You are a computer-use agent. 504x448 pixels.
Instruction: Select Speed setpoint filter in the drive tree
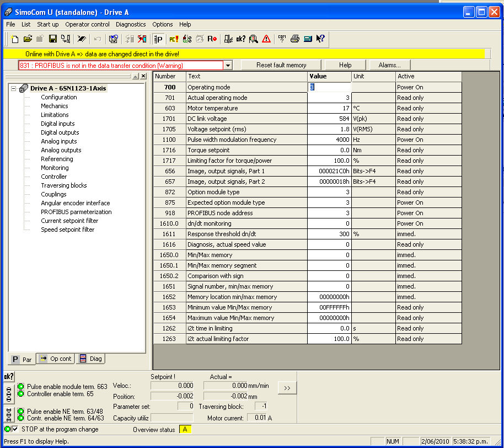[x=67, y=230]
